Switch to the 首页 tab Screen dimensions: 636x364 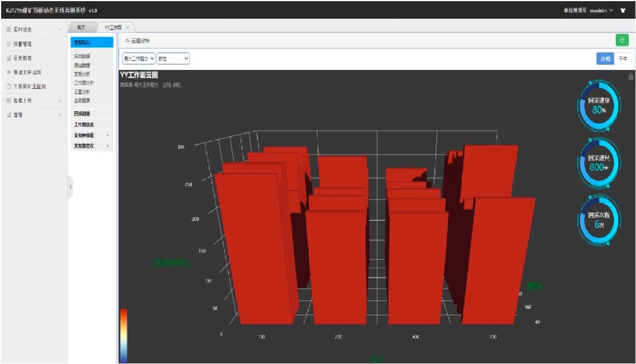81,27
